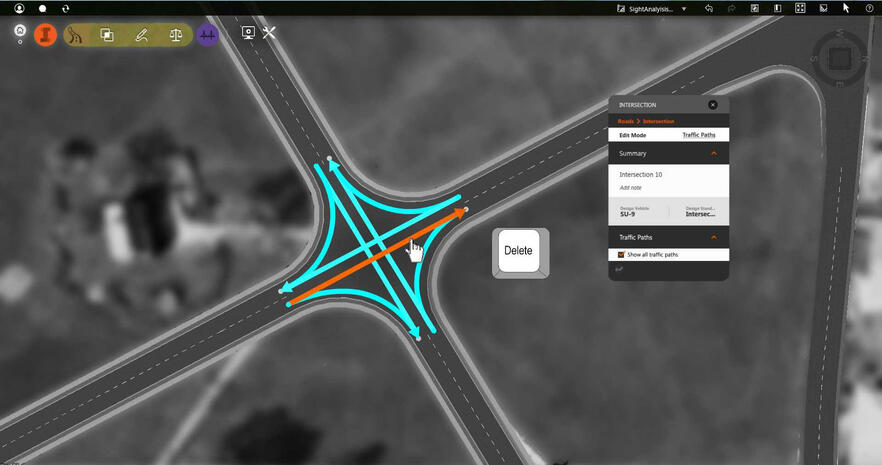Open the balance scale analysis tool

[x=176, y=34]
